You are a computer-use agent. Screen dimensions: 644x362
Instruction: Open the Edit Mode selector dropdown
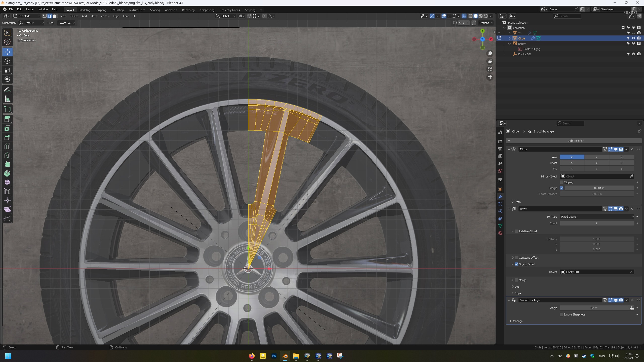pos(26,16)
